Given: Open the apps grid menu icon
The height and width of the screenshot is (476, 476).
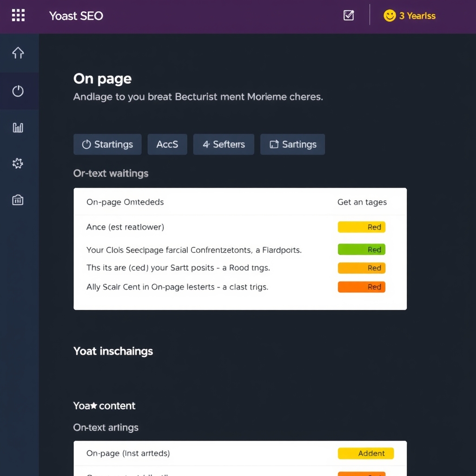Looking at the screenshot, I should pos(18,15).
